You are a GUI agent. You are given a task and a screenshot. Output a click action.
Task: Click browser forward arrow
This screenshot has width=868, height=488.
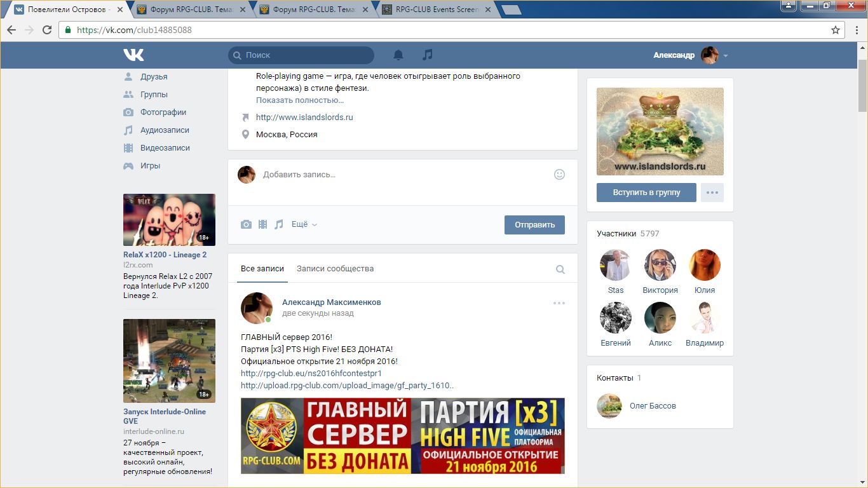tap(29, 30)
